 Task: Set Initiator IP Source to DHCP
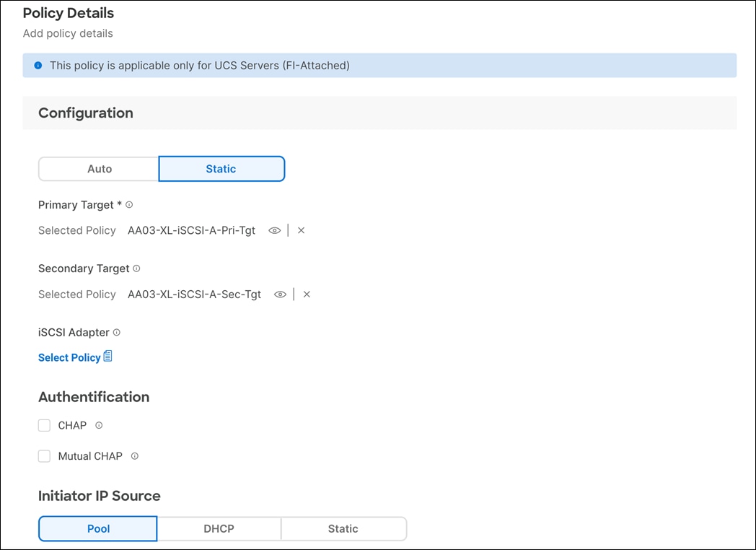tap(219, 528)
